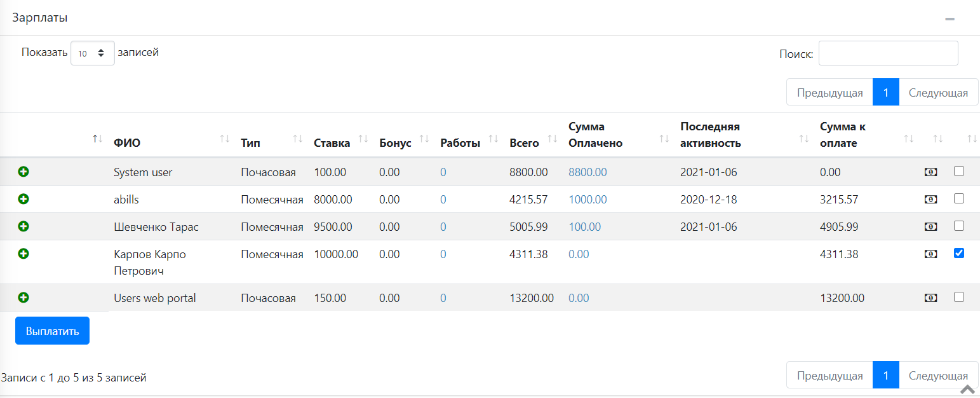Open the 8800.00 paid amount link
The image size is (980, 398).
(x=587, y=172)
